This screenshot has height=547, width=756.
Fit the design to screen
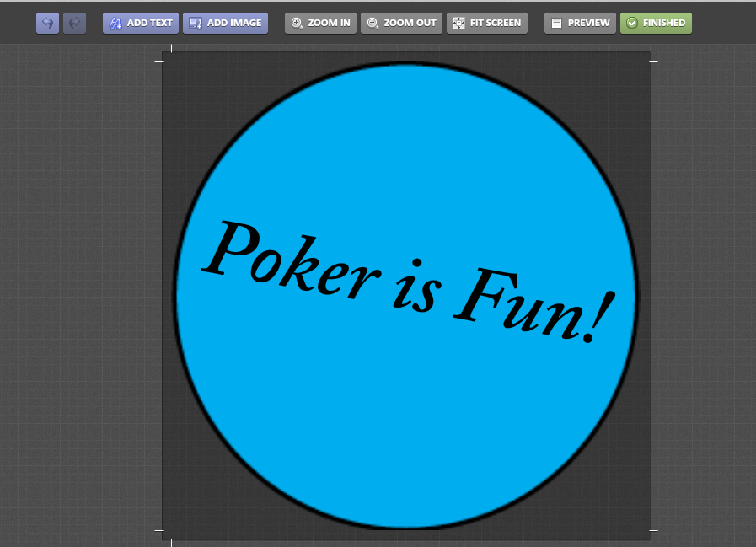coord(487,23)
